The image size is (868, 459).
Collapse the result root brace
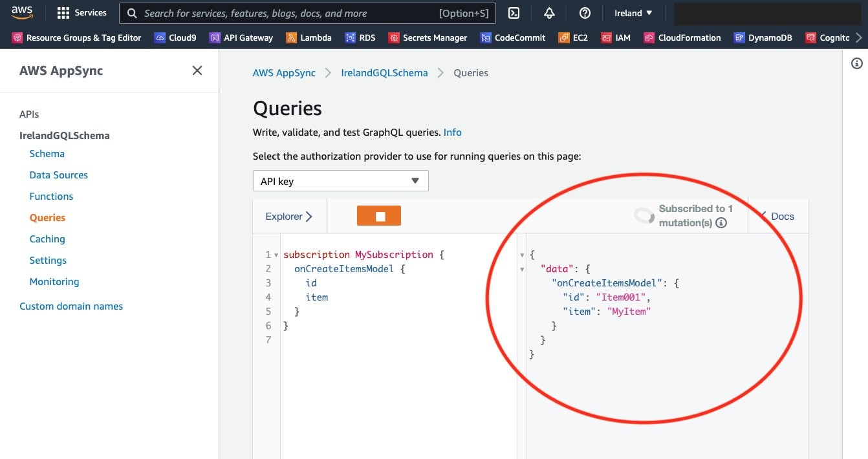click(523, 255)
